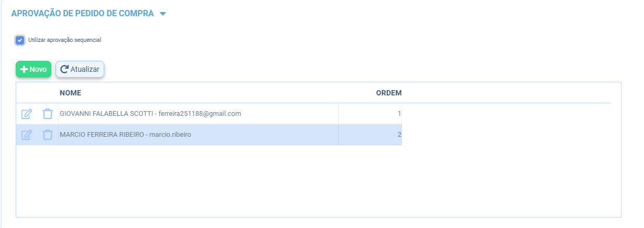Click the ORDEM cell showing 1
Viewport: 644px width, 228px height.
click(x=370, y=114)
